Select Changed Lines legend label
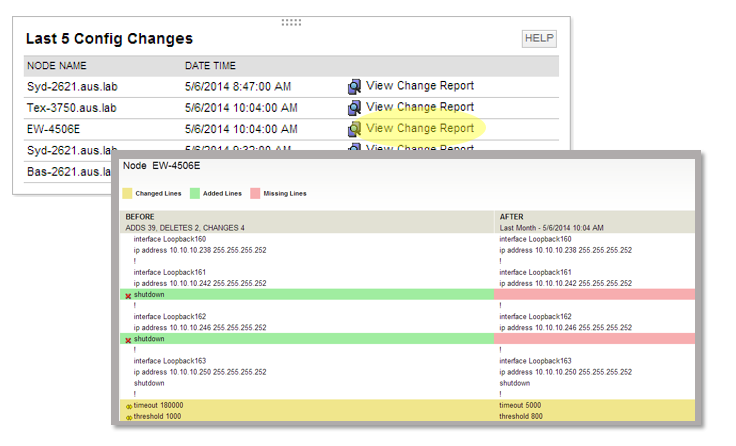The image size is (736, 446). pos(158,193)
